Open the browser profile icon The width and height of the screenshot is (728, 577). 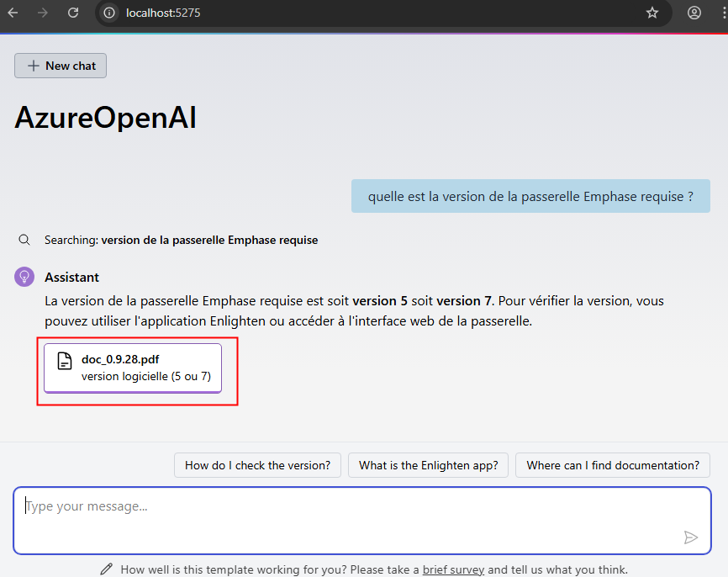pos(694,13)
